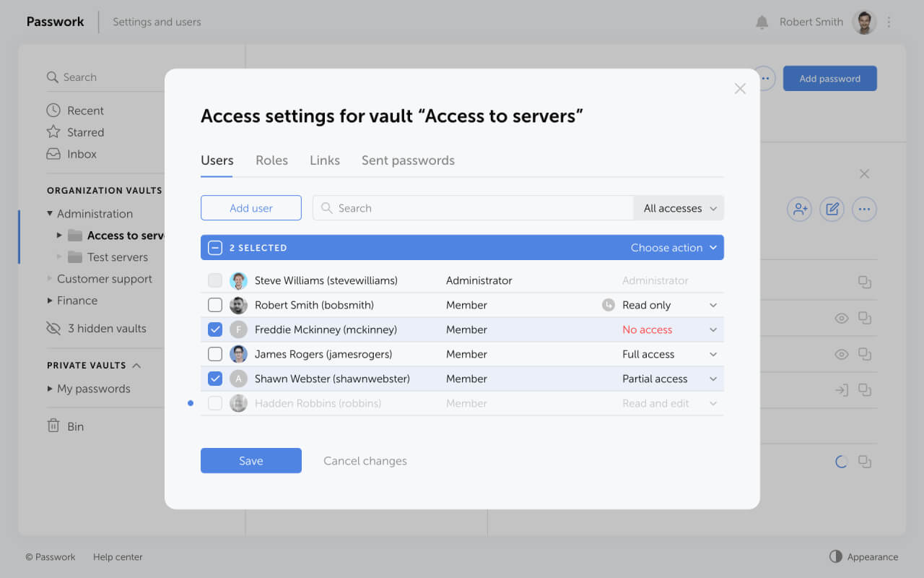Image resolution: width=924 pixels, height=578 pixels.
Task: Click the clock badge beside Read only
Action: click(x=609, y=305)
